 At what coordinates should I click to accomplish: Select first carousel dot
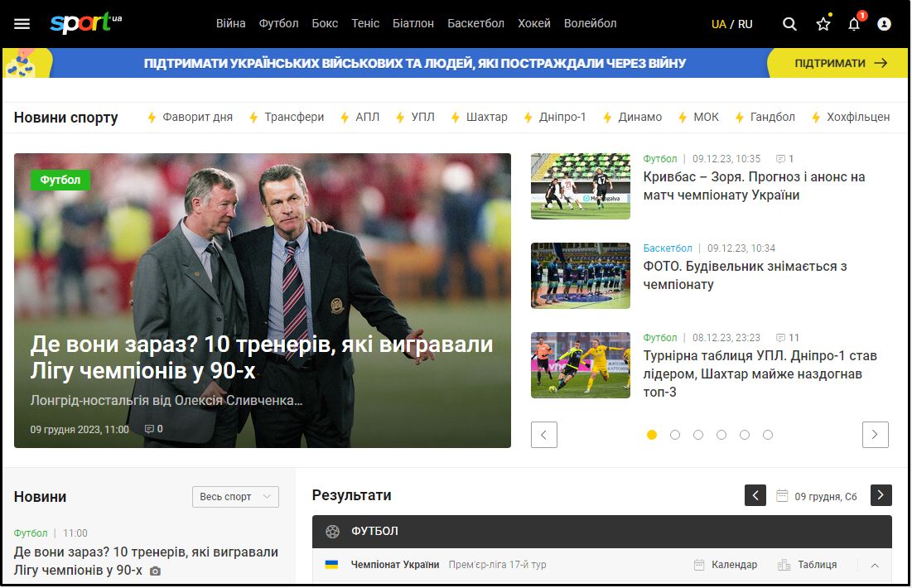(x=651, y=435)
